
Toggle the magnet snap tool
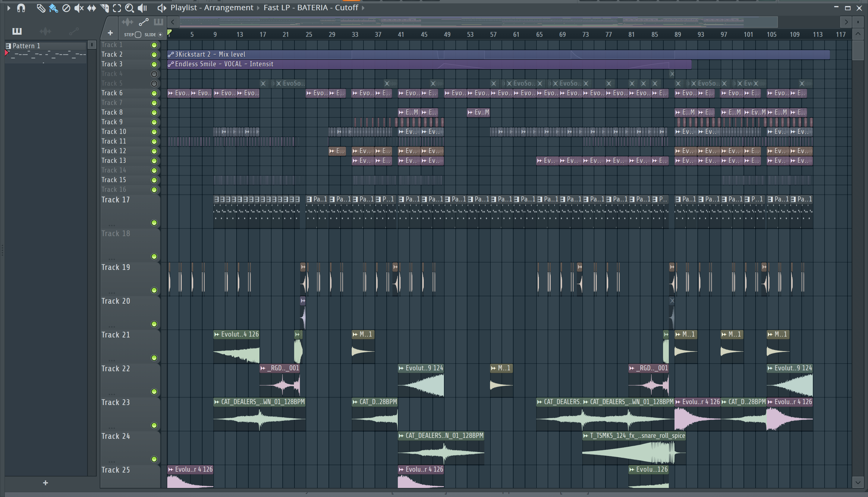[x=21, y=8]
